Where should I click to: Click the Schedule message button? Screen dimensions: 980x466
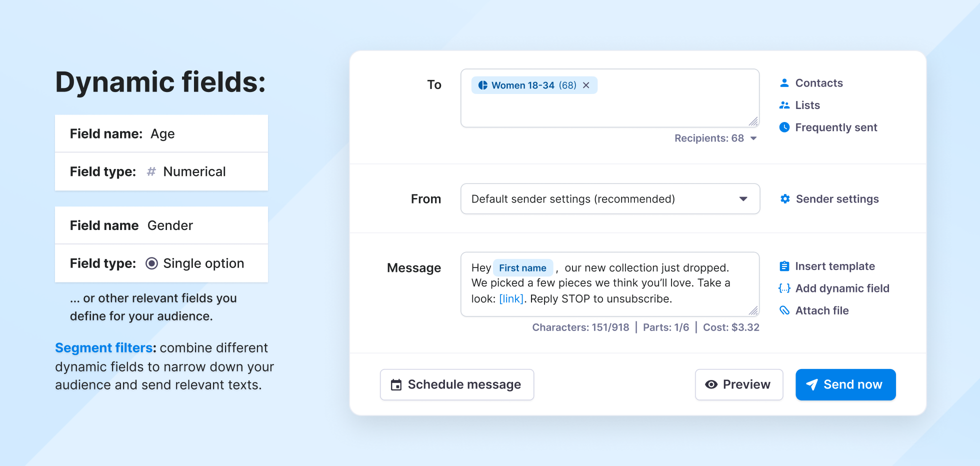point(457,384)
